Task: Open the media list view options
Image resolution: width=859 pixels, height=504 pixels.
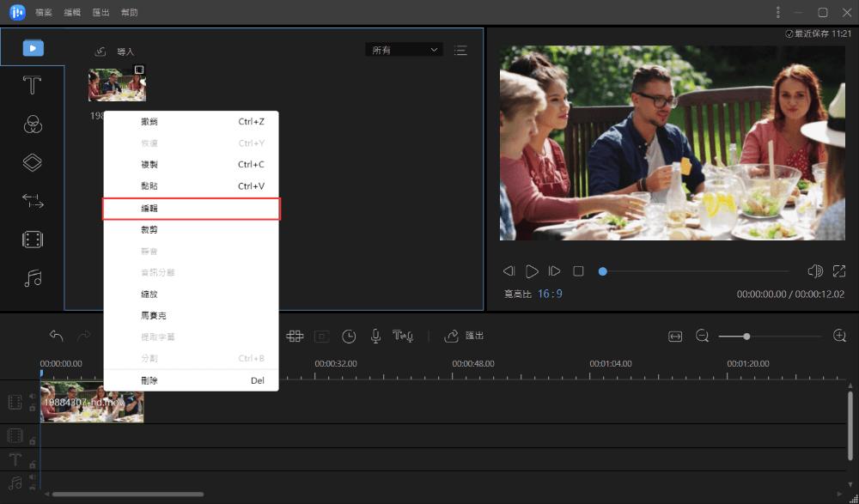Action: click(x=460, y=51)
